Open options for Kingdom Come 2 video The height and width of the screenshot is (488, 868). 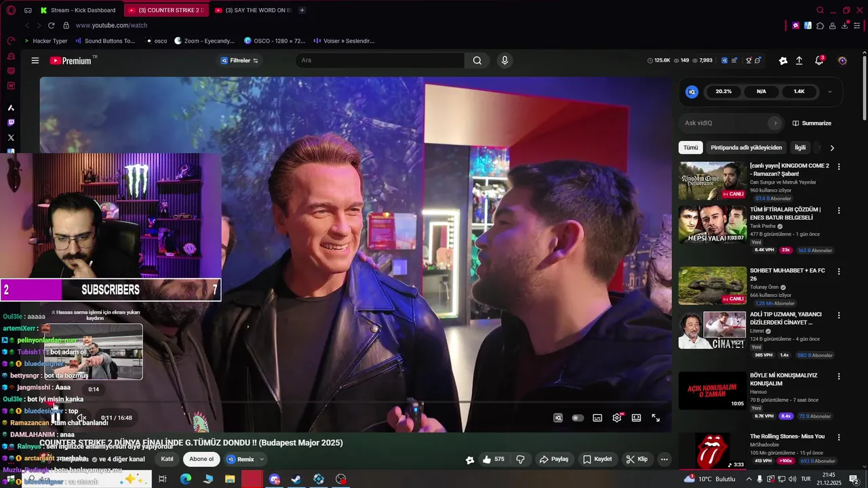click(x=839, y=166)
